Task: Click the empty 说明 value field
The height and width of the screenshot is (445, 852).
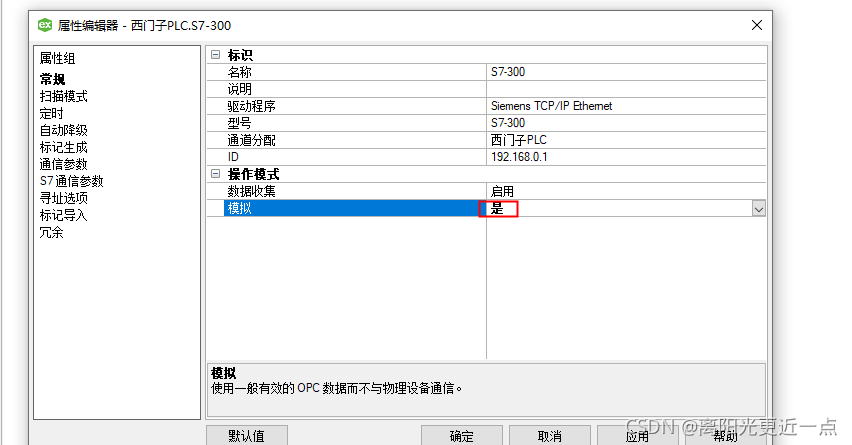Action: pyautogui.click(x=626, y=89)
